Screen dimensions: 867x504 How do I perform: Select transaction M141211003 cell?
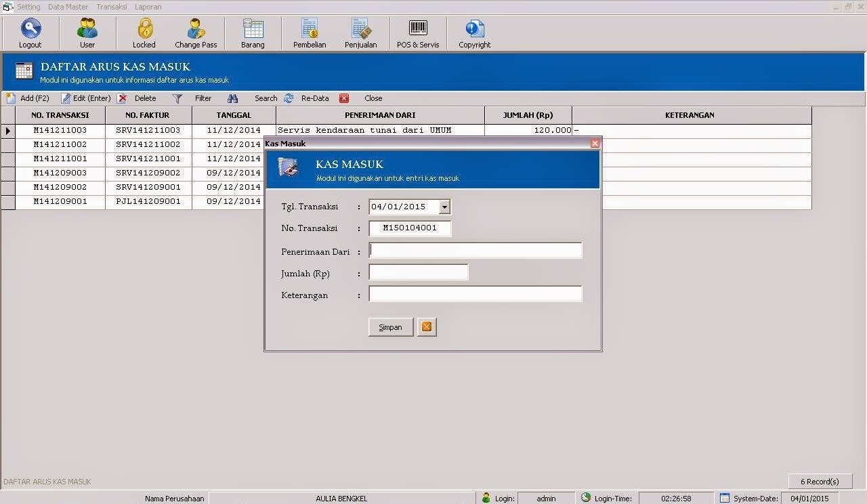[x=60, y=131]
